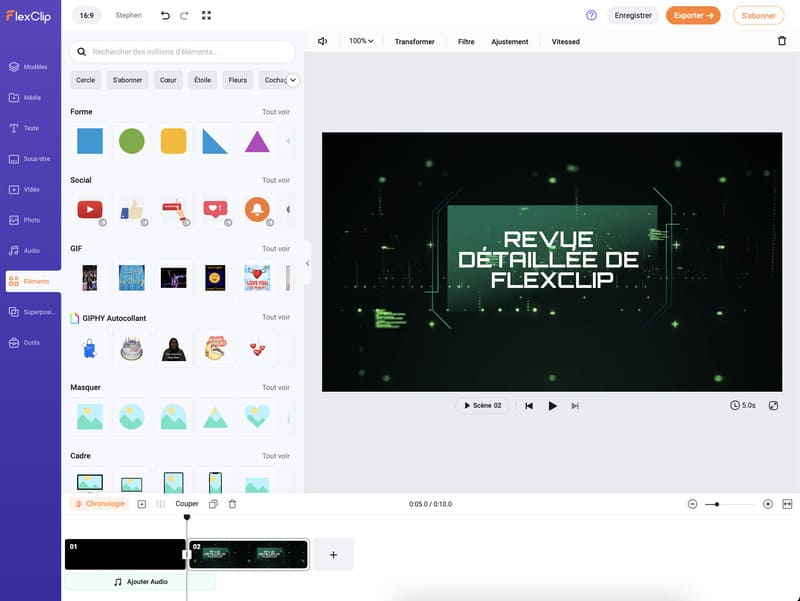Open the Vitesse menu

click(x=565, y=42)
